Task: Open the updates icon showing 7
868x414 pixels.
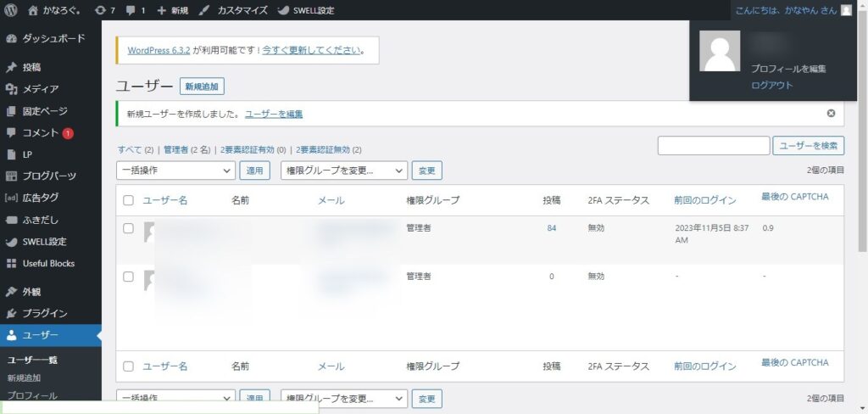Action: [101, 10]
